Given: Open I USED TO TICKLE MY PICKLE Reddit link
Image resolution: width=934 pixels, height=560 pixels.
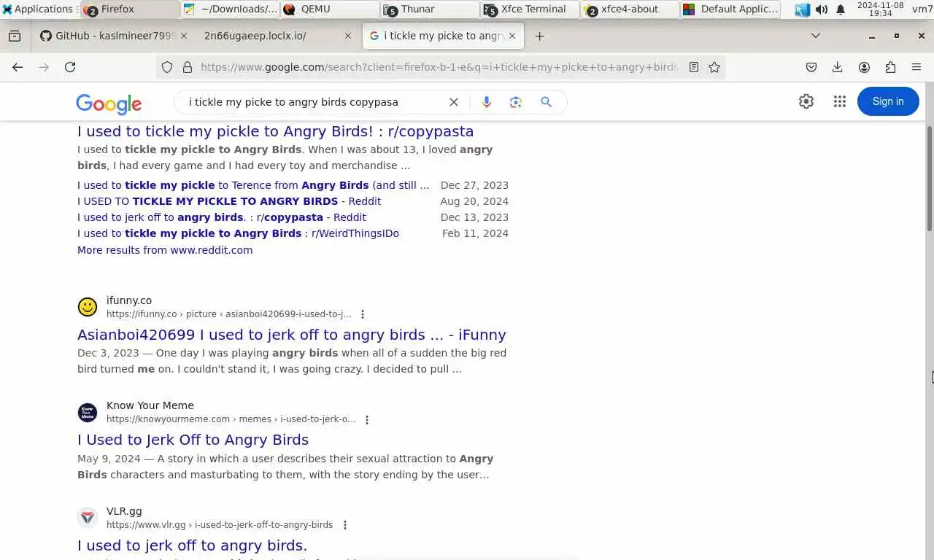Looking at the screenshot, I should [x=229, y=201].
